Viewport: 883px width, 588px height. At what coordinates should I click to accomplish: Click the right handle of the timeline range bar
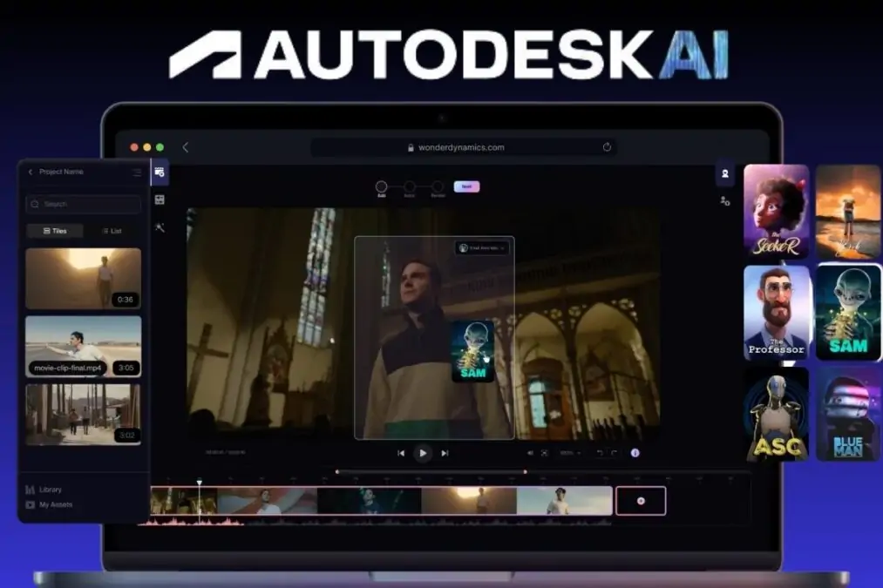525,471
